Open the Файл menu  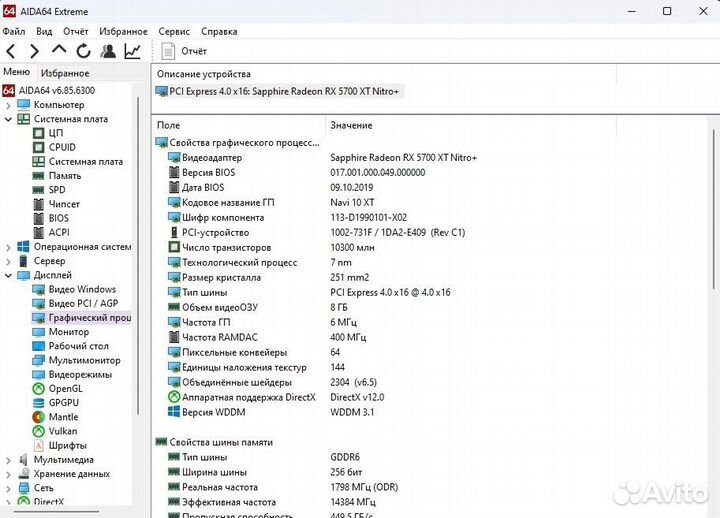click(14, 32)
